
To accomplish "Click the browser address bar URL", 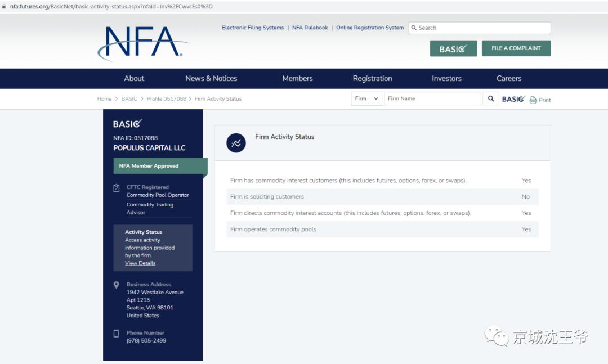I will 111,7.
